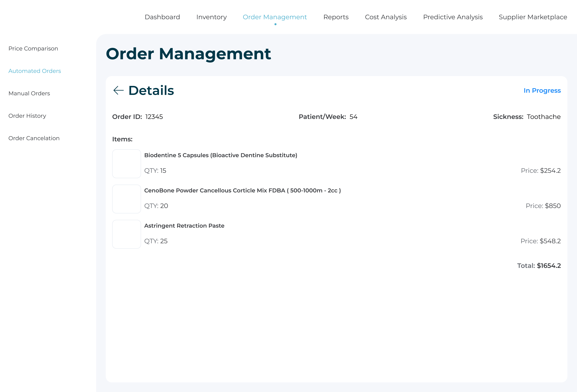Open Manual Orders in the sidebar
The height and width of the screenshot is (392, 577).
click(29, 93)
